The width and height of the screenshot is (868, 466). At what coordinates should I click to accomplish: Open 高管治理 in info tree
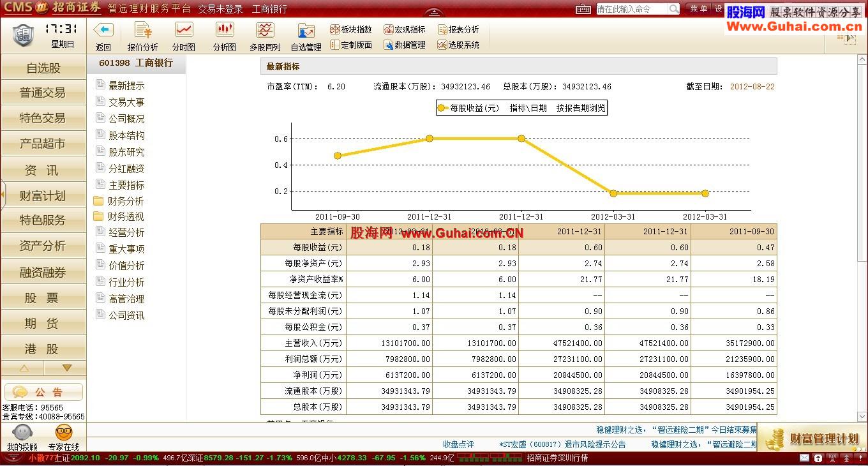(126, 299)
